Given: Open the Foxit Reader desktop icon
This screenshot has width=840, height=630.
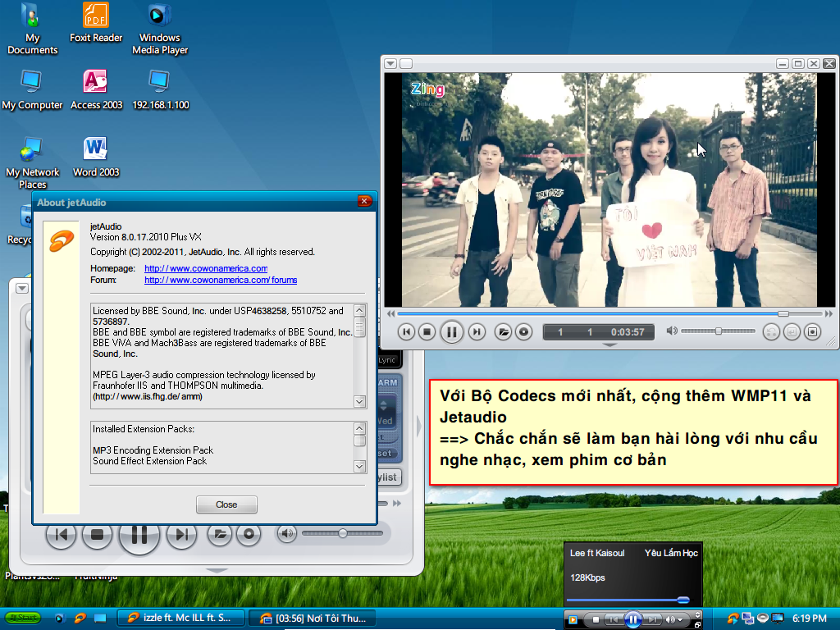Looking at the screenshot, I should [x=96, y=23].
